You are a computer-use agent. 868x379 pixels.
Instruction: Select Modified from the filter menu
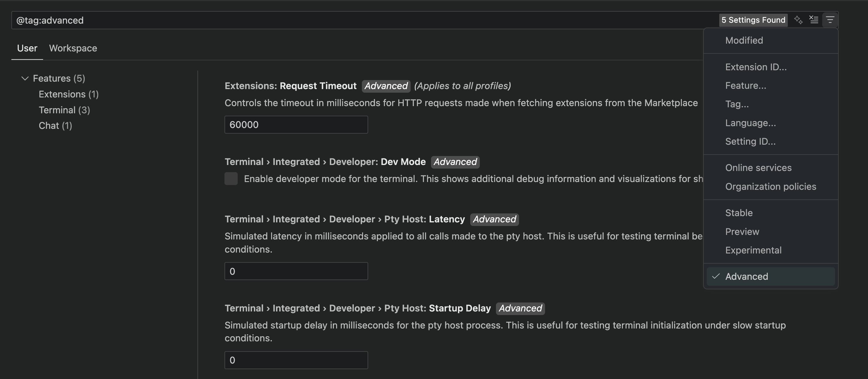coord(744,40)
